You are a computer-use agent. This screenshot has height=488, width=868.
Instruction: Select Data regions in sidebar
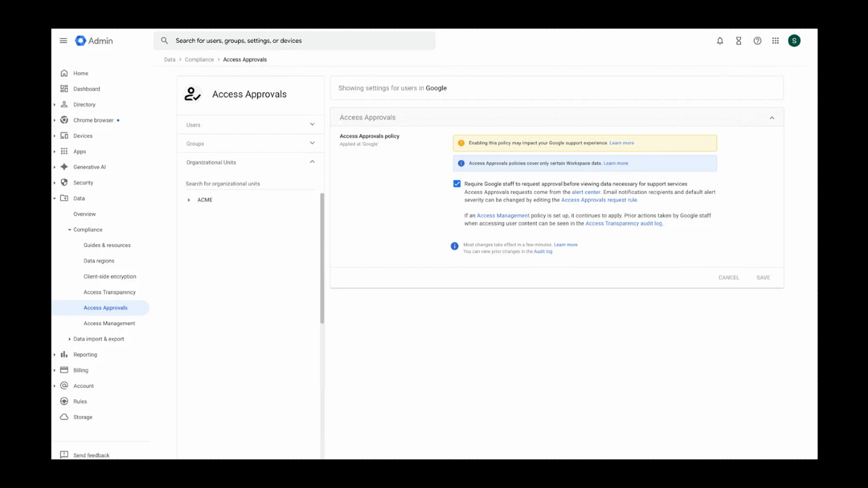pyautogui.click(x=99, y=261)
